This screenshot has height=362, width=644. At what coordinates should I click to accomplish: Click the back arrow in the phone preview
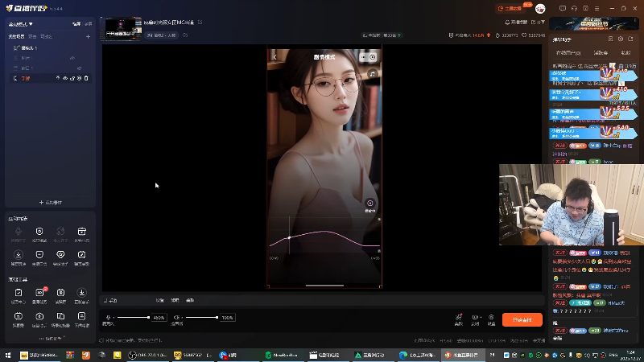[275, 57]
